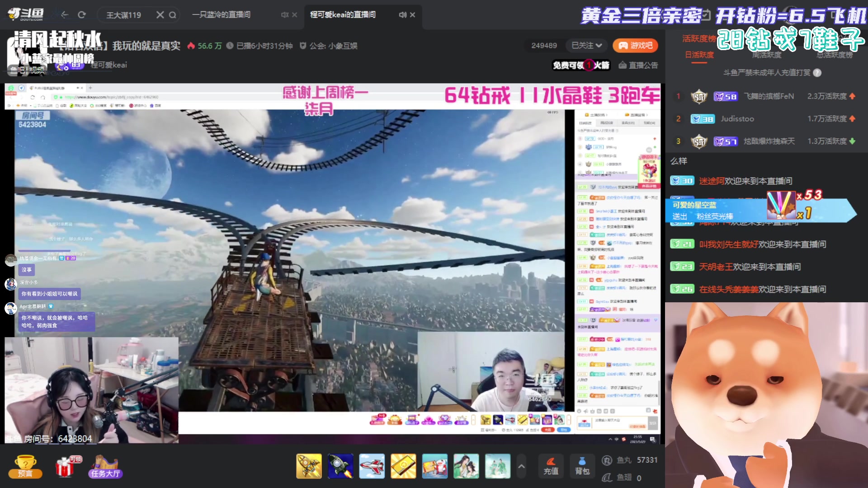868x488 pixels.
Task: Expand the 已关注 followed dropdown
Action: 586,46
